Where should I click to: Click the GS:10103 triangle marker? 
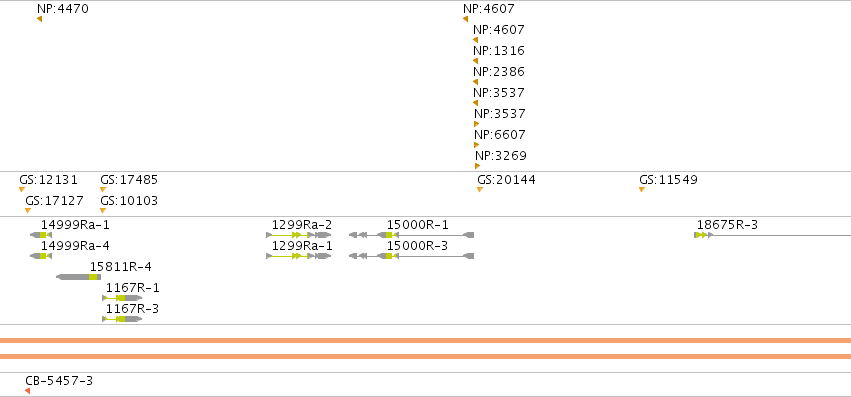click(103, 210)
